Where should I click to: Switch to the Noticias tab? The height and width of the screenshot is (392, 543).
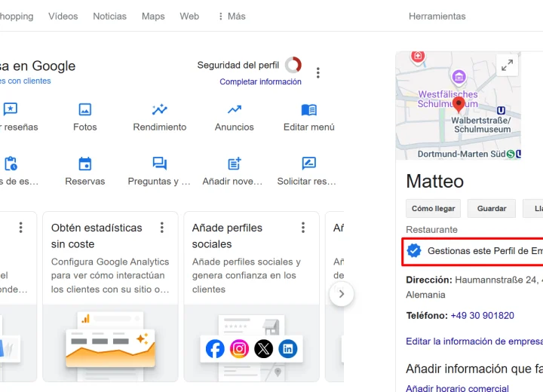(110, 17)
